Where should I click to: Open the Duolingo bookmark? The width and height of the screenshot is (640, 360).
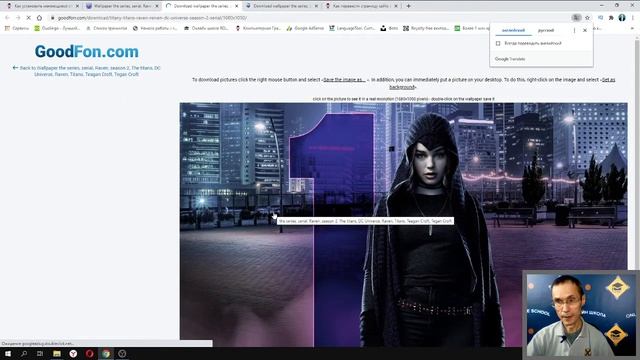(57, 28)
